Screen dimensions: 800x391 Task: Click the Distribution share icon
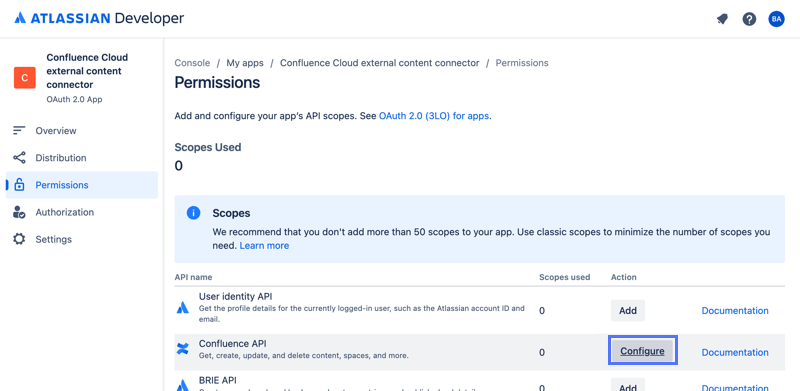coord(19,158)
